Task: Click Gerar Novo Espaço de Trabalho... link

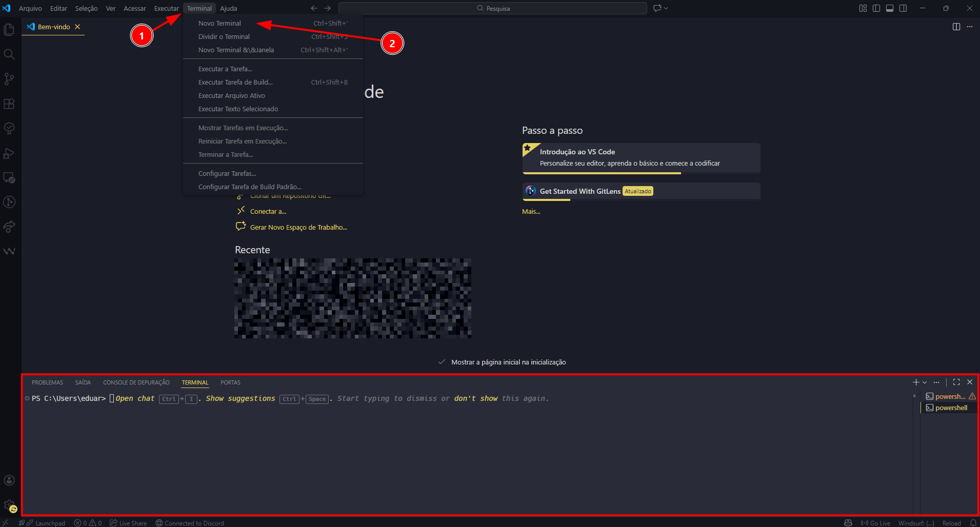Action: point(298,227)
